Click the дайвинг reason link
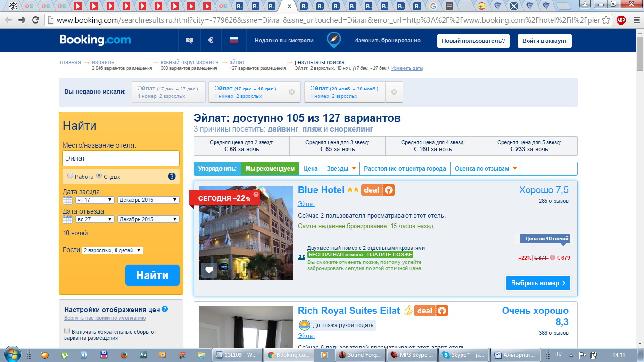The height and width of the screenshot is (362, 644). 283,129
